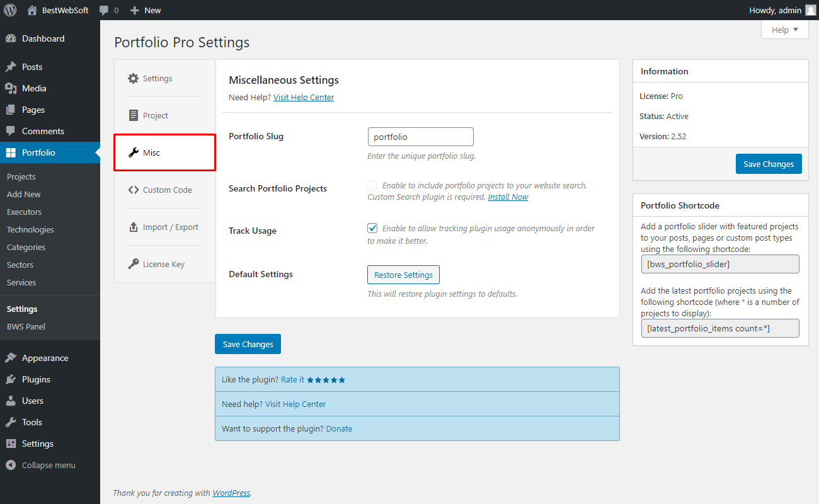Open the Custom Code tab
Screen dimensions: 819x504
coord(164,190)
